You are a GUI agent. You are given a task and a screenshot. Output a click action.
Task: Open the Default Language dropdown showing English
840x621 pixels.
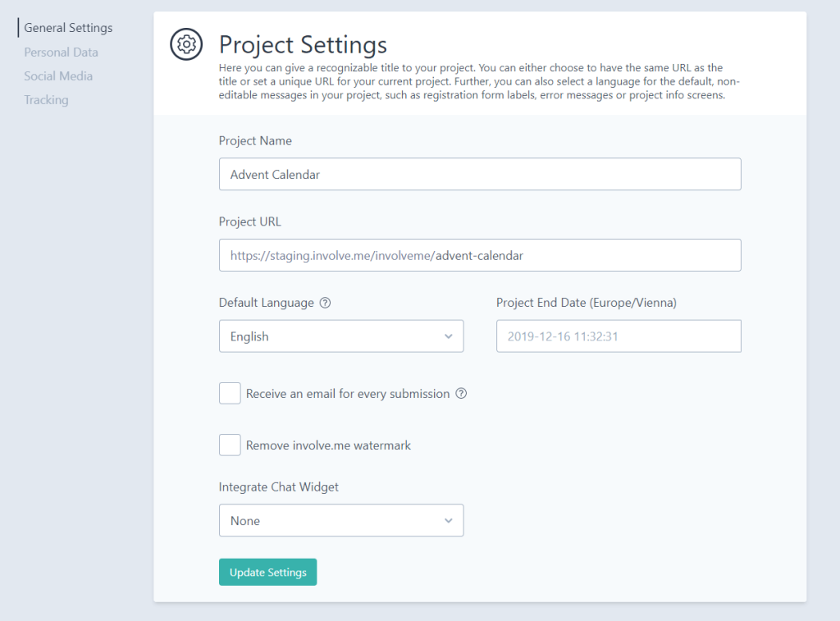341,336
